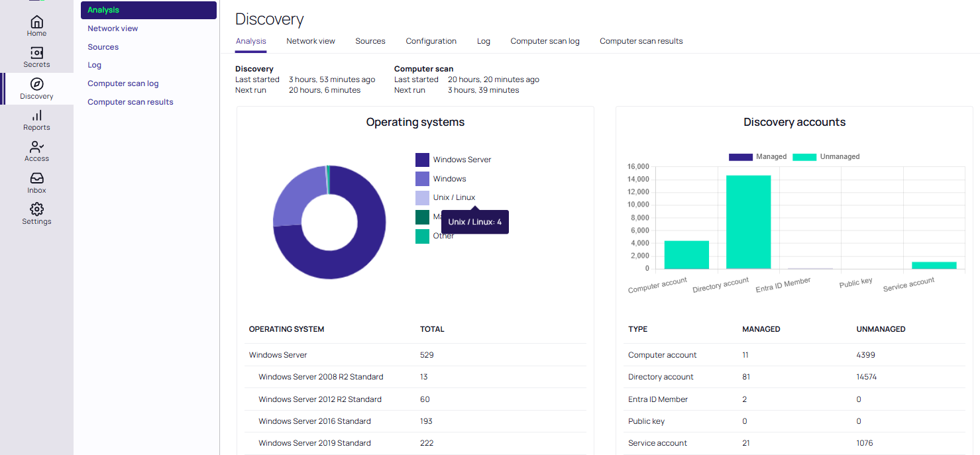The image size is (980, 455).
Task: Switch to the Configuration tab
Action: (431, 41)
